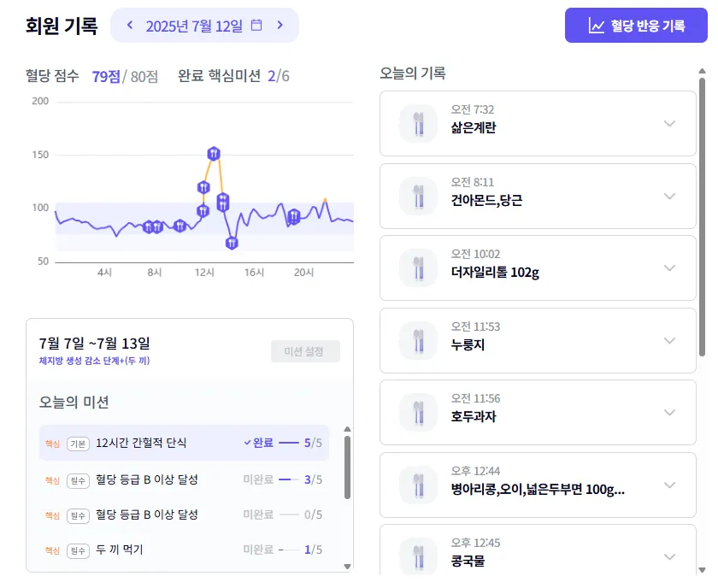Image resolution: width=718 pixels, height=588 pixels.
Task: Click the meal icon beside 누룽지
Action: pos(418,340)
